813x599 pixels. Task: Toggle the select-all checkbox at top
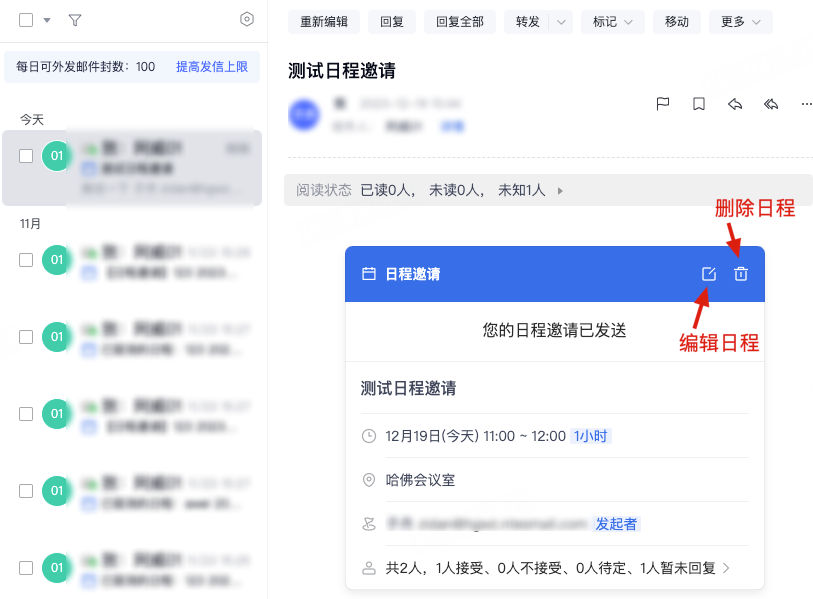coord(26,20)
